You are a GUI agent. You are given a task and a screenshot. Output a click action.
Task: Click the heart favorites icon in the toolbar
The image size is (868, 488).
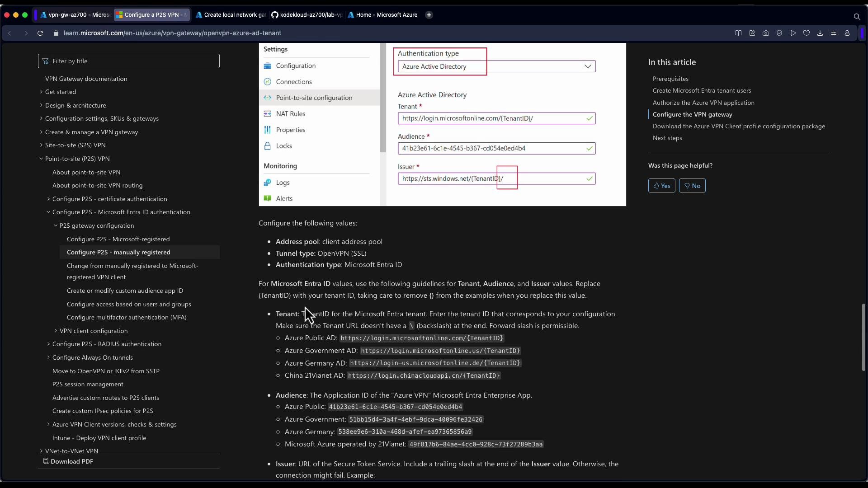(807, 33)
